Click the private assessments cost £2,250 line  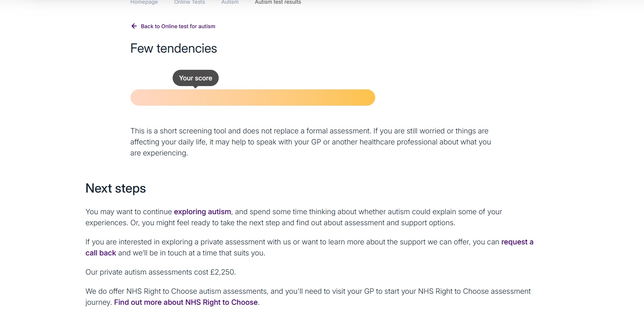click(160, 272)
